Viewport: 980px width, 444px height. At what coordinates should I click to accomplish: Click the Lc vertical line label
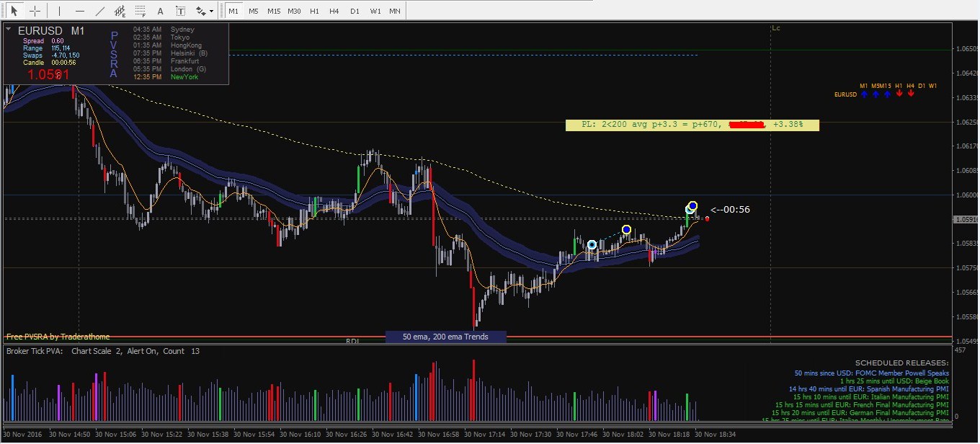click(776, 28)
